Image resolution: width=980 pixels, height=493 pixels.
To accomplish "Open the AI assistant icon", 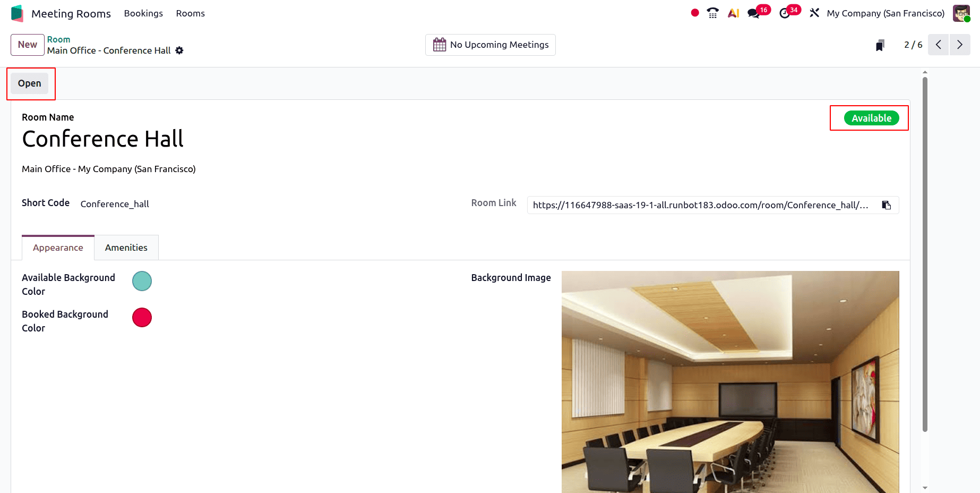I will click(734, 13).
